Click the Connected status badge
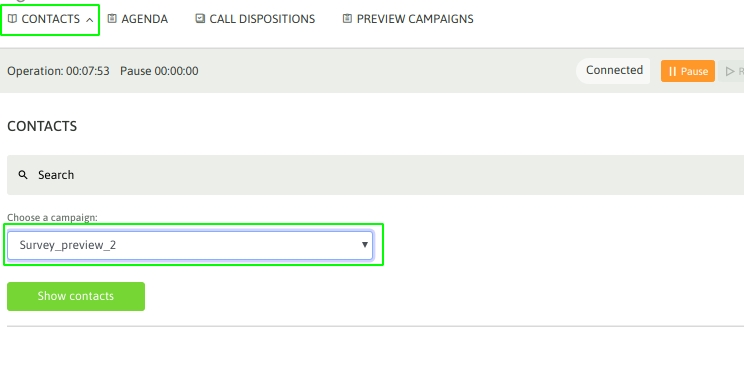The image size is (744, 366). tap(613, 71)
